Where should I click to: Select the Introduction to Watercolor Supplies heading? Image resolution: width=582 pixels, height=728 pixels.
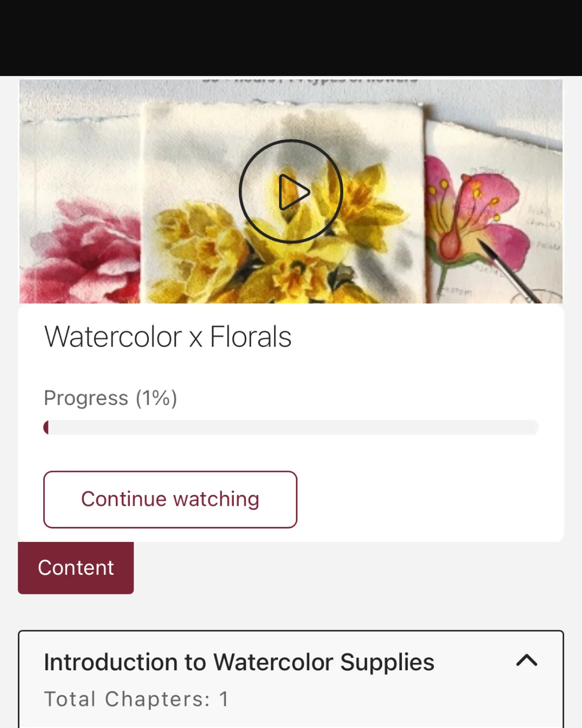tap(239, 662)
